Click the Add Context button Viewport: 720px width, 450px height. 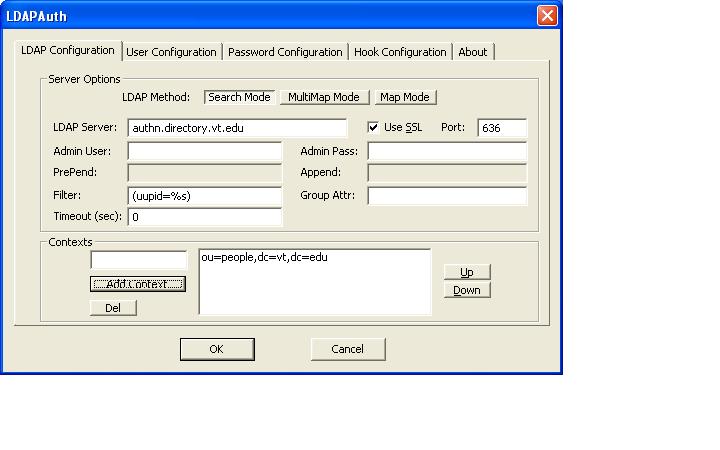tap(138, 284)
